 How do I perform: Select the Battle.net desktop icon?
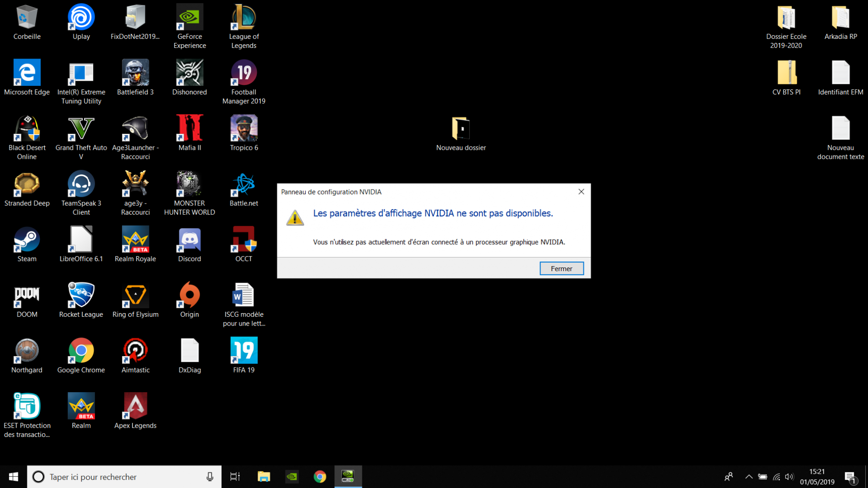(243, 189)
